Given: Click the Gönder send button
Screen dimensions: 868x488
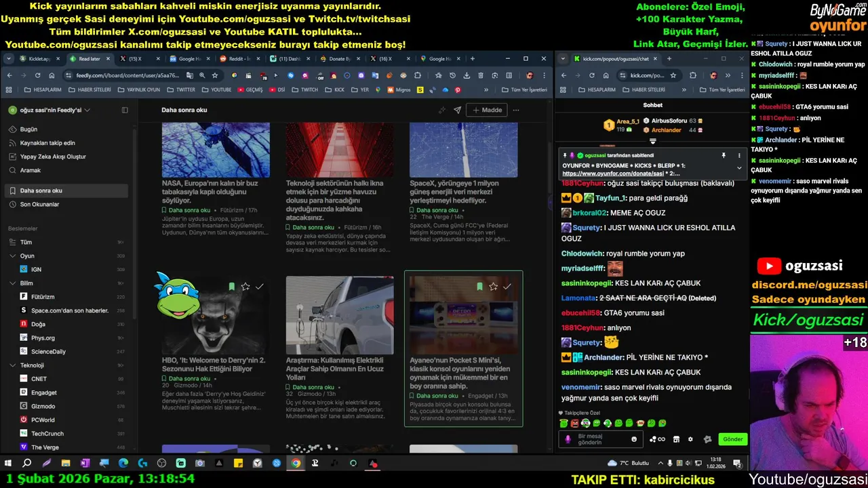Looking at the screenshot, I should 733,439.
